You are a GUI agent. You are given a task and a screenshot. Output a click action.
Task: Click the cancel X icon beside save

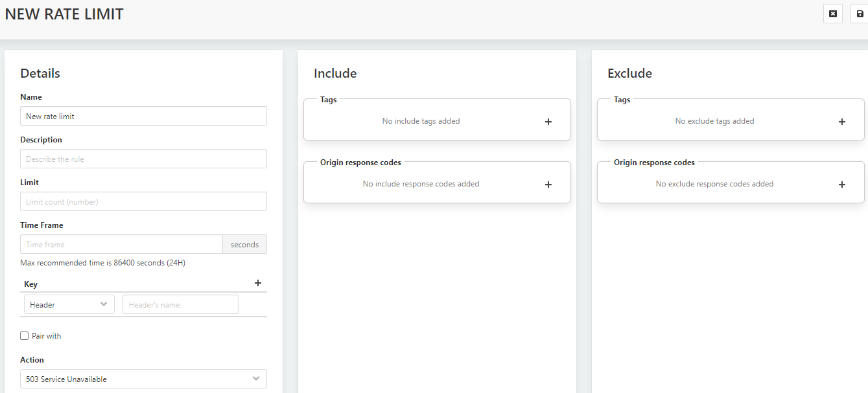tap(833, 14)
